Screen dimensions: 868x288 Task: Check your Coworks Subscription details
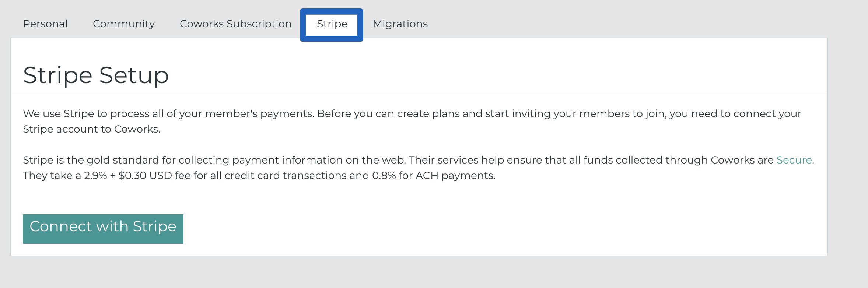235,24
